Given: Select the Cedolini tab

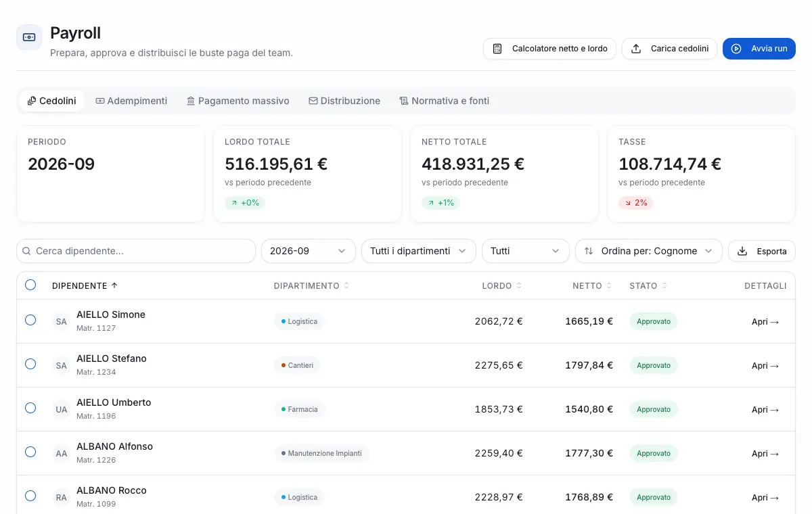Looking at the screenshot, I should tap(52, 101).
